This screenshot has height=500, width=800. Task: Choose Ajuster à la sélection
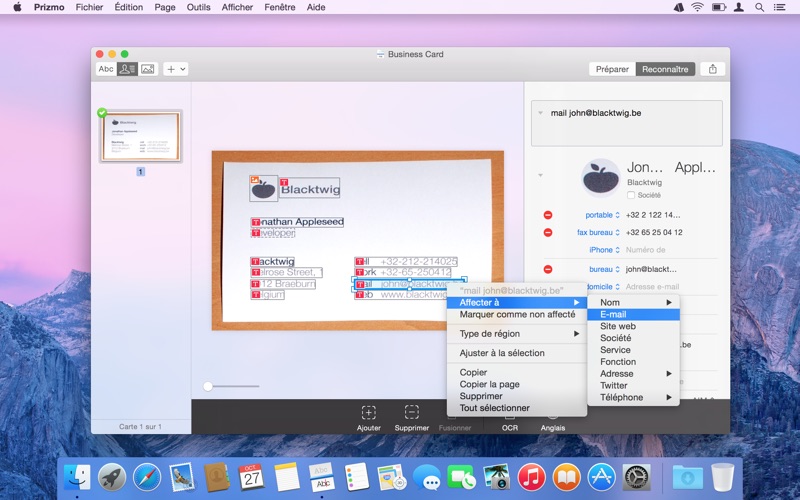pyautogui.click(x=516, y=353)
